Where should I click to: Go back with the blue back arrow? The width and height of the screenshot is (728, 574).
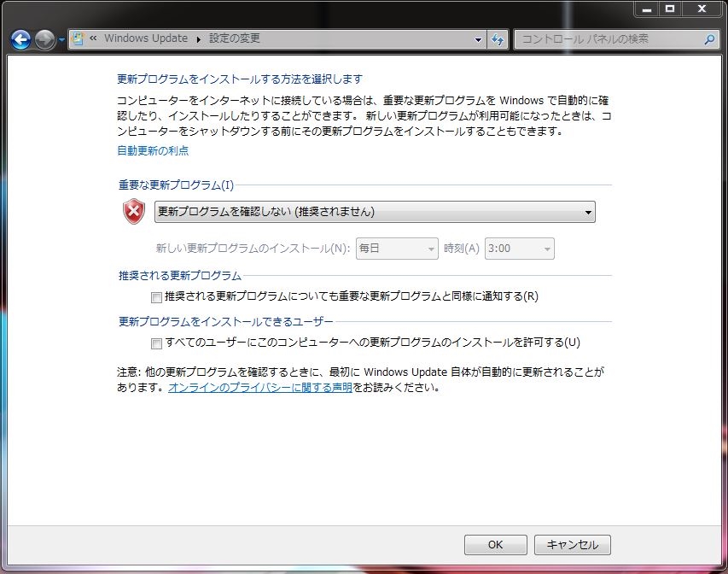click(x=20, y=39)
